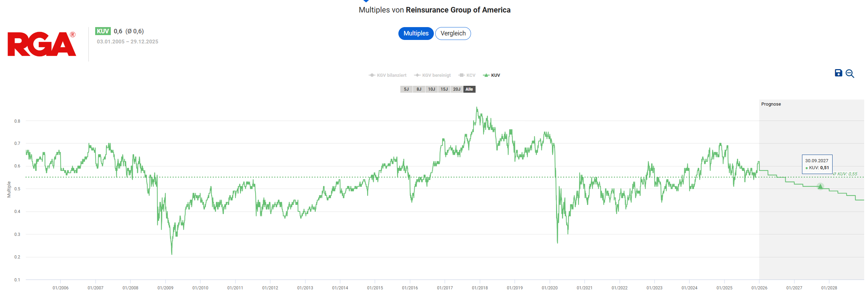
Task: Choose the 15J time range
Action: coord(444,89)
